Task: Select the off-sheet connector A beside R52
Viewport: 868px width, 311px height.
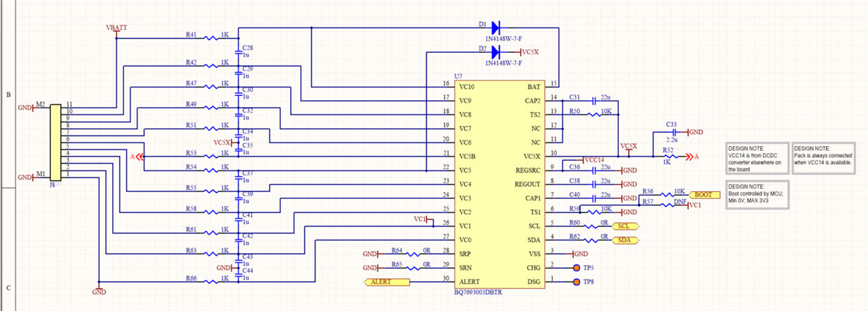Action: 692,157
